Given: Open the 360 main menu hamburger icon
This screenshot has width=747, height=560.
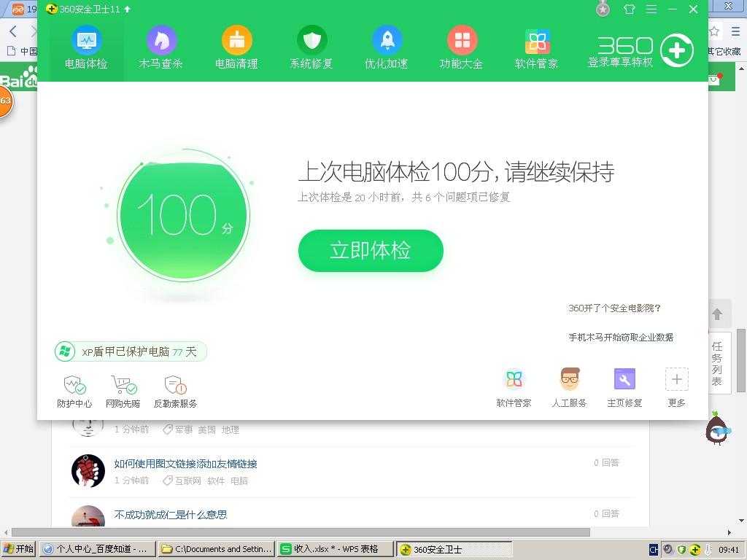Looking at the screenshot, I should point(651,9).
